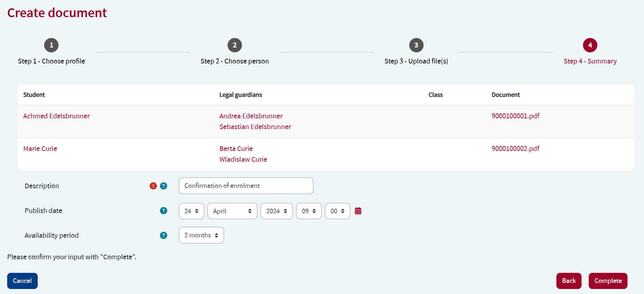Cancel document creation
This screenshot has width=644, height=294.
tap(22, 281)
